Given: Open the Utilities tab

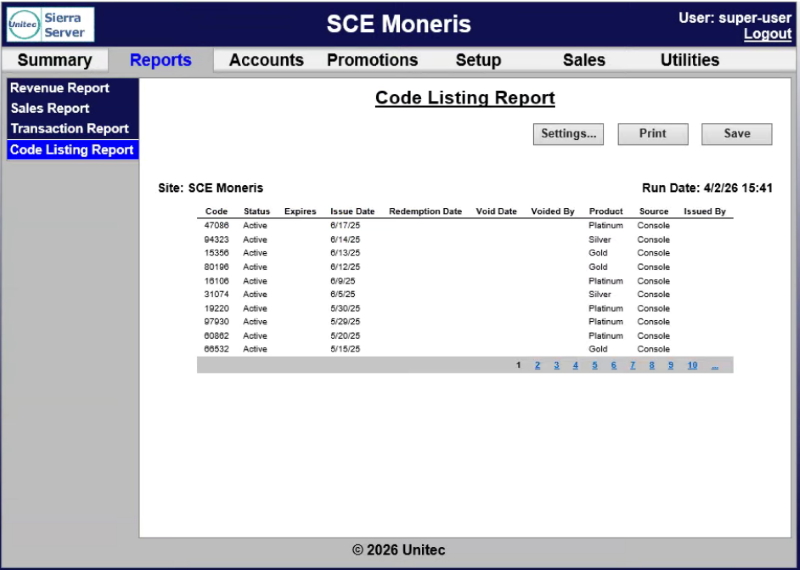Looking at the screenshot, I should point(690,60).
